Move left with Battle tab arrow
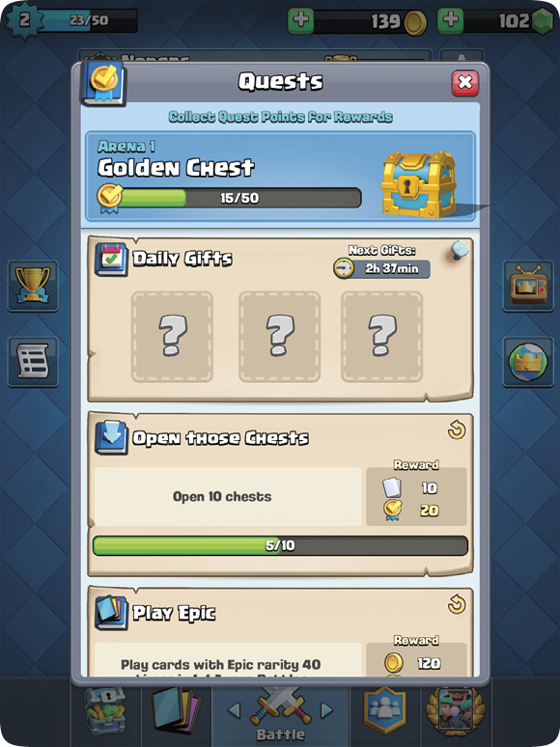560x747 pixels. 234,710
